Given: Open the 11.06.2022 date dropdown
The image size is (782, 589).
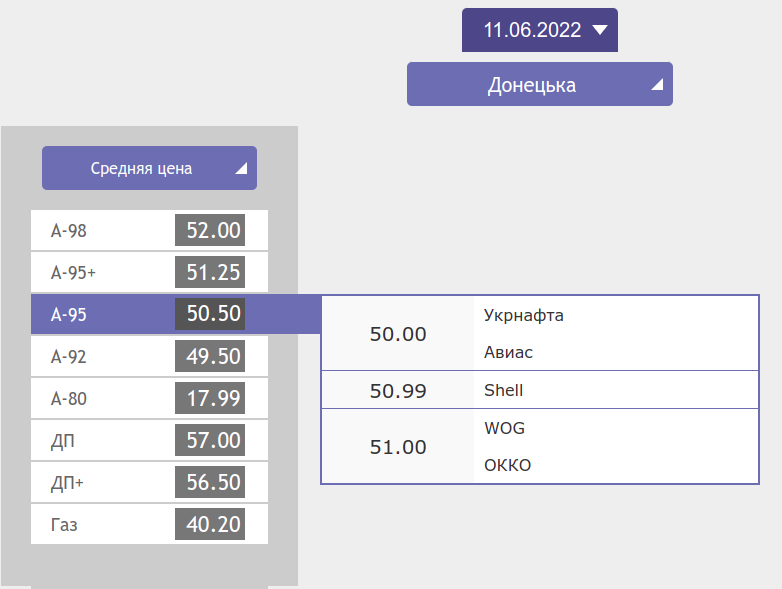Looking at the screenshot, I should pyautogui.click(x=539, y=30).
